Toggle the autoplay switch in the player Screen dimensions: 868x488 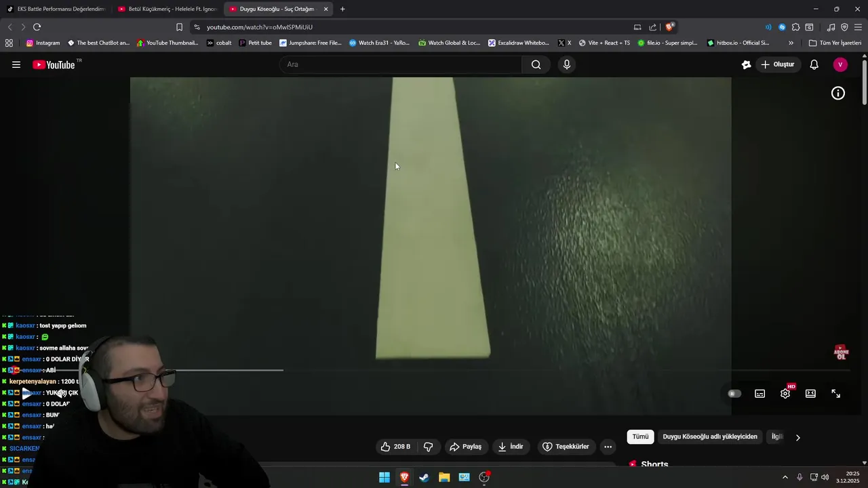[x=734, y=394]
